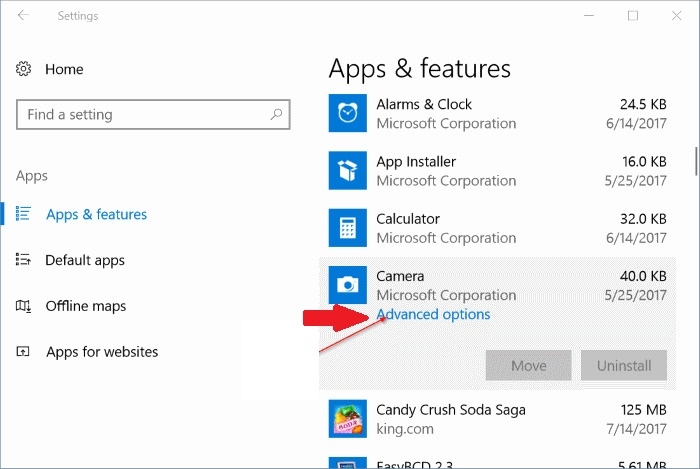Select the Calculator app icon
The height and width of the screenshot is (469, 700).
(x=348, y=228)
